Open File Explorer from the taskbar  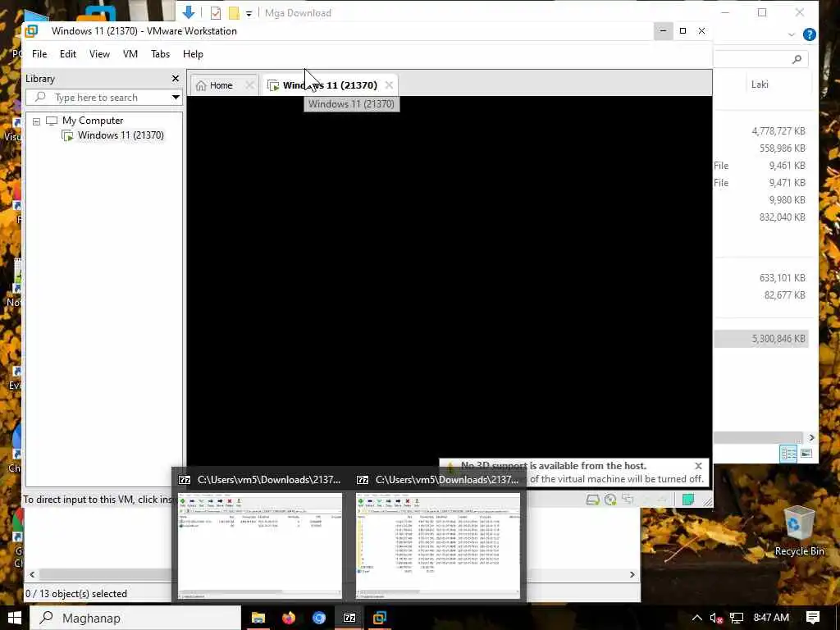point(258,618)
